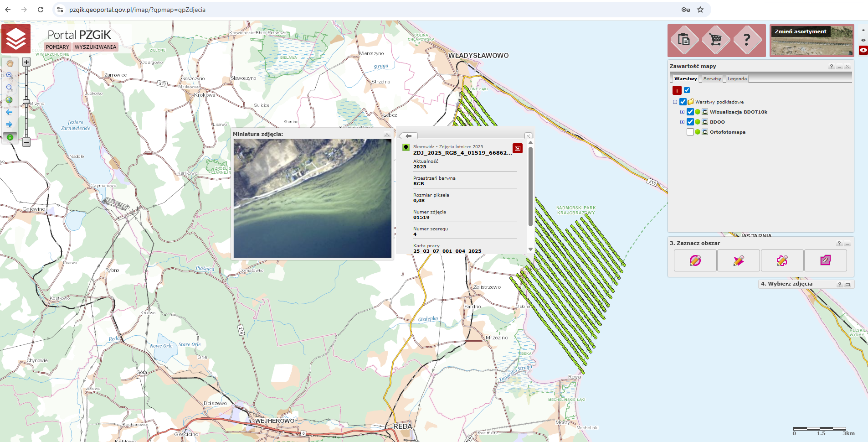Enable the Ortofotomapa layer checkbox
The width and height of the screenshot is (868, 442).
(690, 132)
